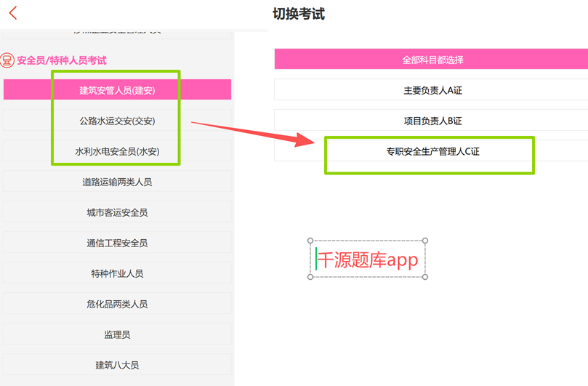Select 通信工程安全员 exam
Image resolution: width=588 pixels, height=386 pixels.
click(x=117, y=243)
